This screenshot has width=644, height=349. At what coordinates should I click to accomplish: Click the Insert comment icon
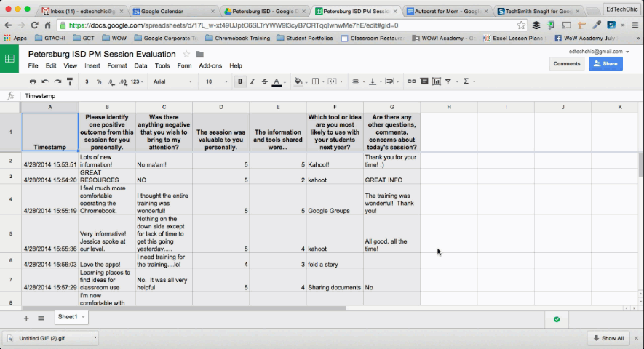pos(424,81)
